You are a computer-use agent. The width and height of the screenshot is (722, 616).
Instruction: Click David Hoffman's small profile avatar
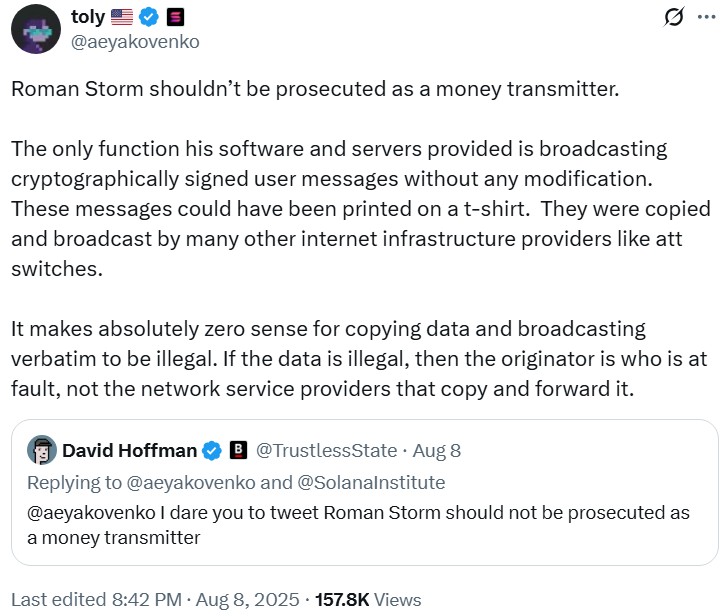point(41,450)
